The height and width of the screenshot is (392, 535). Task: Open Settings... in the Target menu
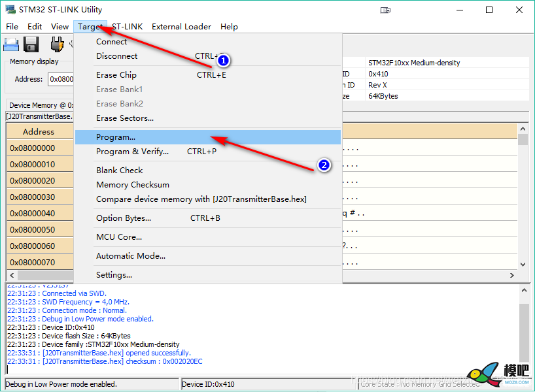pyautogui.click(x=208, y=275)
